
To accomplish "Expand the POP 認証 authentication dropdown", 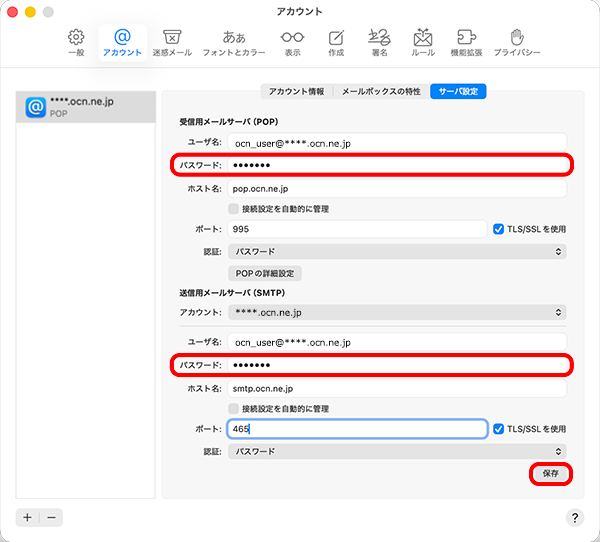I will point(397,251).
